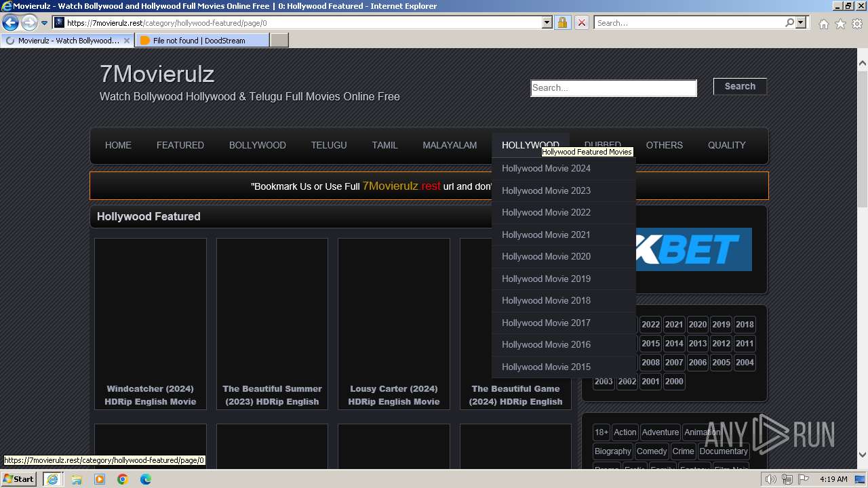Open the Windows Start button

point(19,479)
